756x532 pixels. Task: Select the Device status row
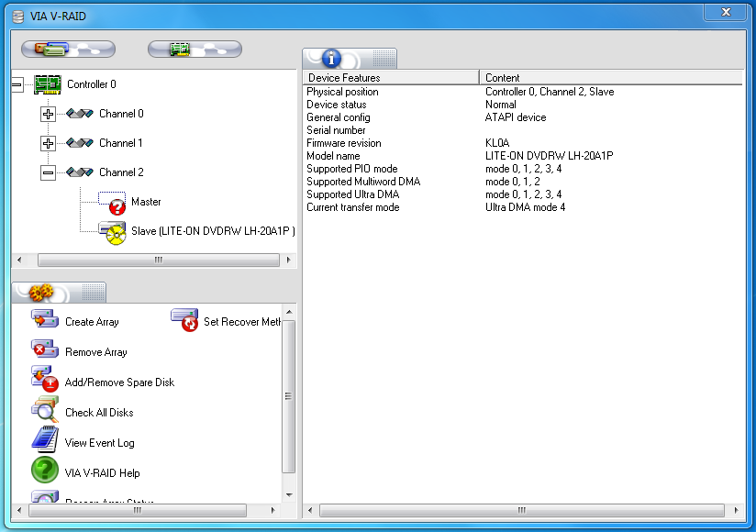tap(523, 105)
